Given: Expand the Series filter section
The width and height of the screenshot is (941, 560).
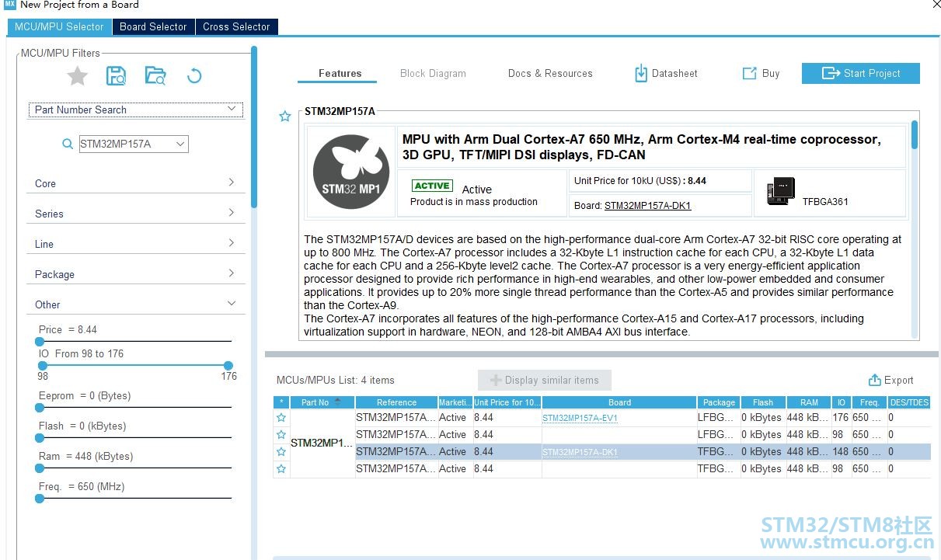Looking at the screenshot, I should tap(136, 214).
